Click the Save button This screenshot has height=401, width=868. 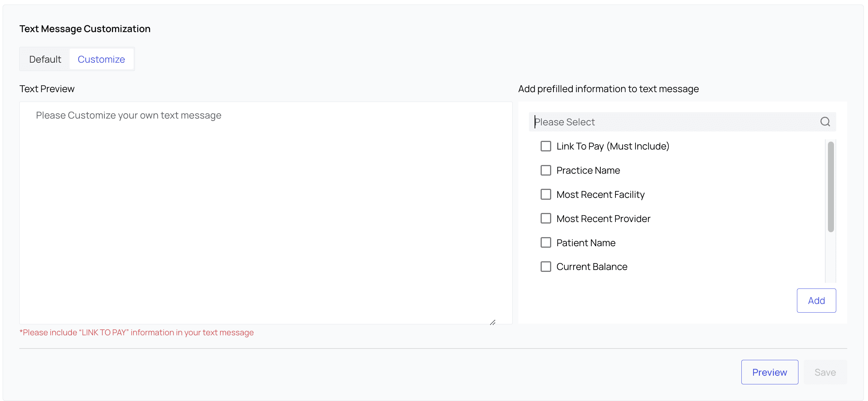(825, 372)
